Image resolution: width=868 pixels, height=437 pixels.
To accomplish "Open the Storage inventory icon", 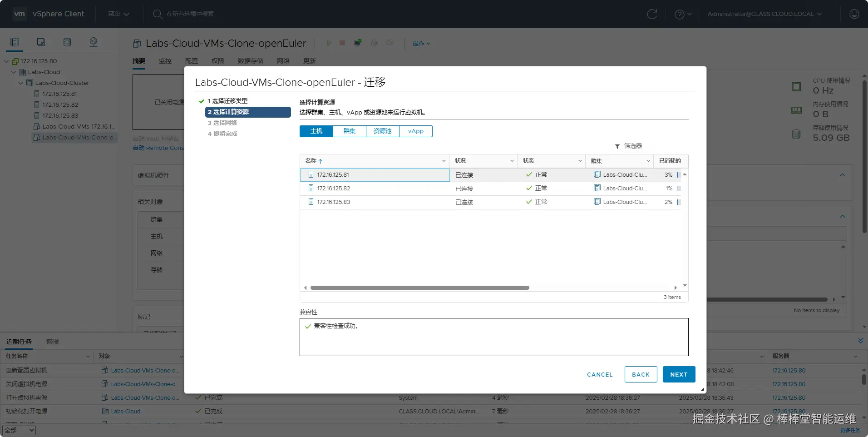I will tap(67, 42).
